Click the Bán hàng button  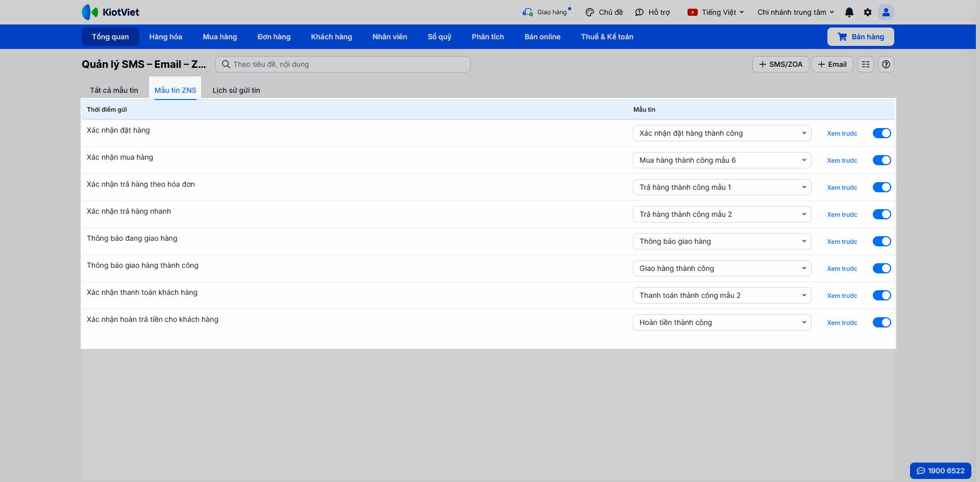(861, 37)
